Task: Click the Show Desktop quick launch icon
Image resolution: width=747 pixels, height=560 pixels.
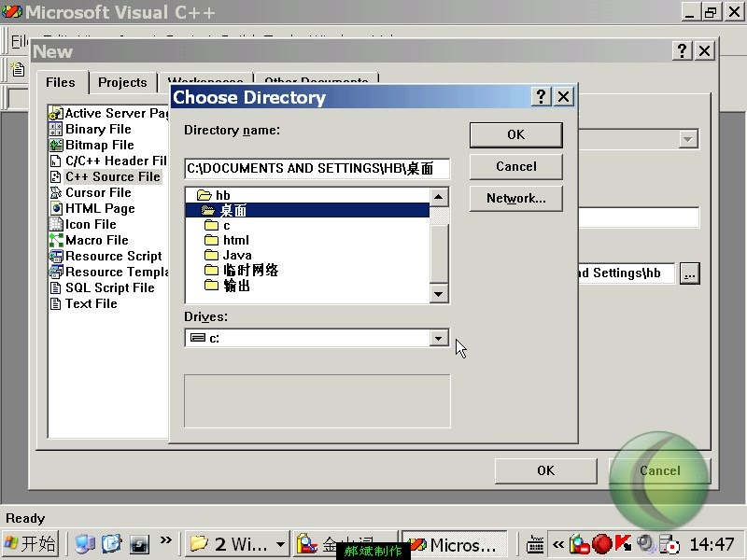Action: pyautogui.click(x=85, y=544)
